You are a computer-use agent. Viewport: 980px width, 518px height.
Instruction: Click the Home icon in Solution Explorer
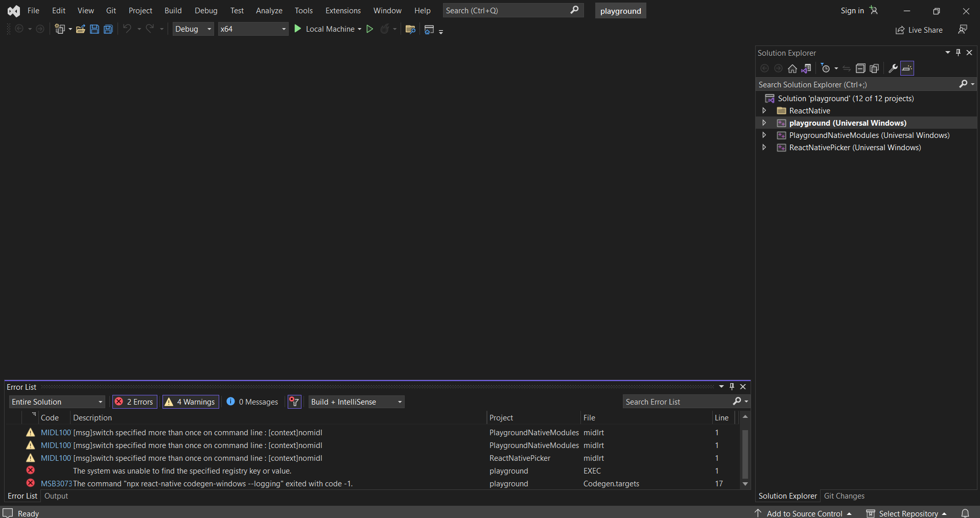point(792,68)
